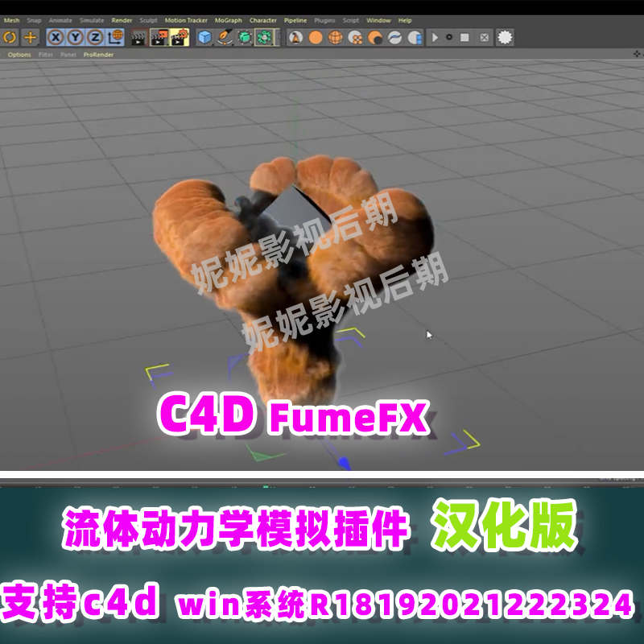Click the sphere with blue panel icon
Screen dimensions: 644x644
415,37
